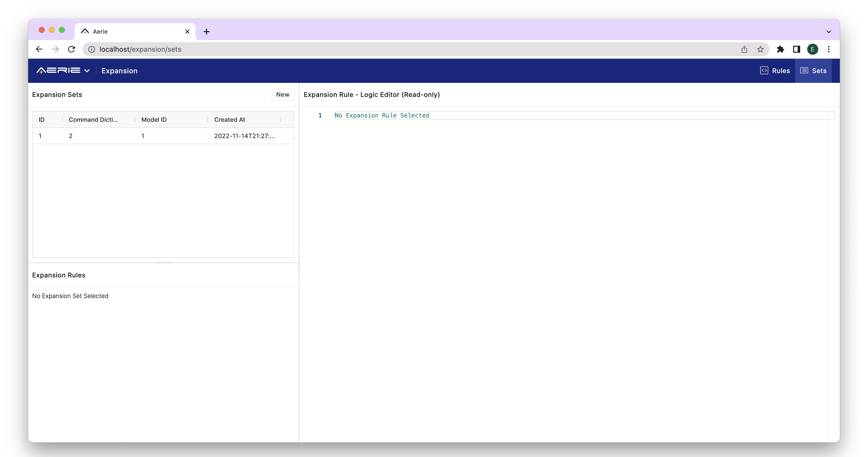Click the Expansion Sets icon in navbar
This screenshot has width=868, height=457.
(x=804, y=70)
